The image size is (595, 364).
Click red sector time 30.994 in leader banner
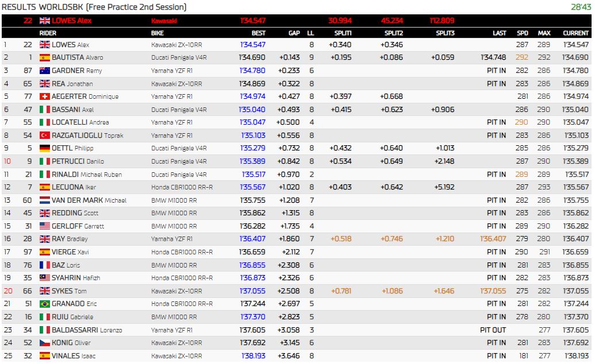[340, 21]
